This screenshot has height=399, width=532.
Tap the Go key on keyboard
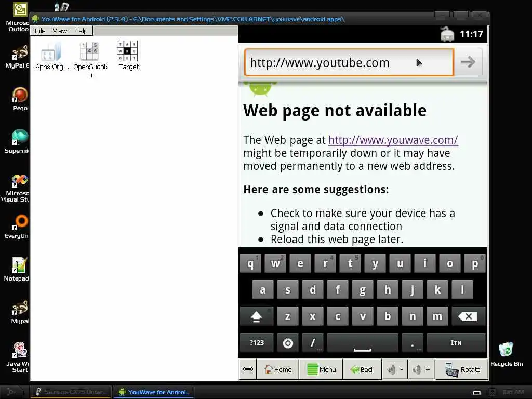[x=456, y=343]
